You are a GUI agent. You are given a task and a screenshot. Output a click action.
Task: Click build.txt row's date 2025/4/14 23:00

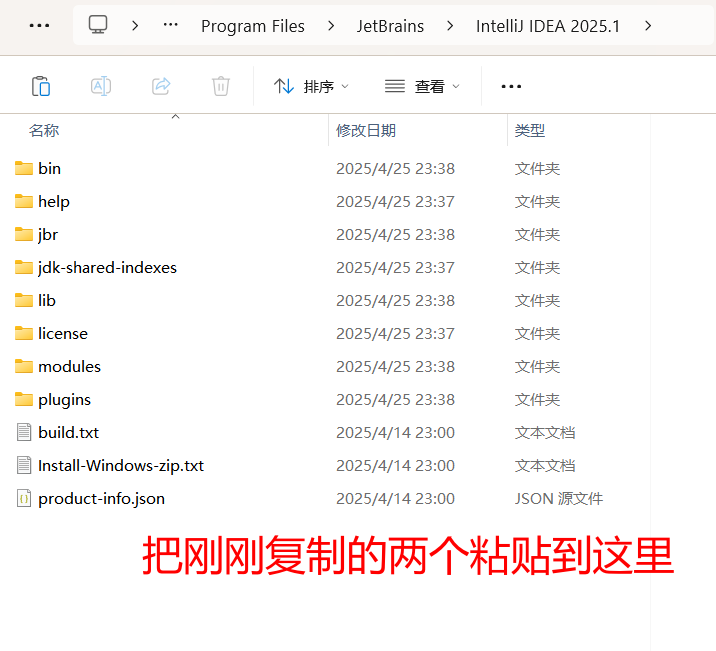click(395, 432)
